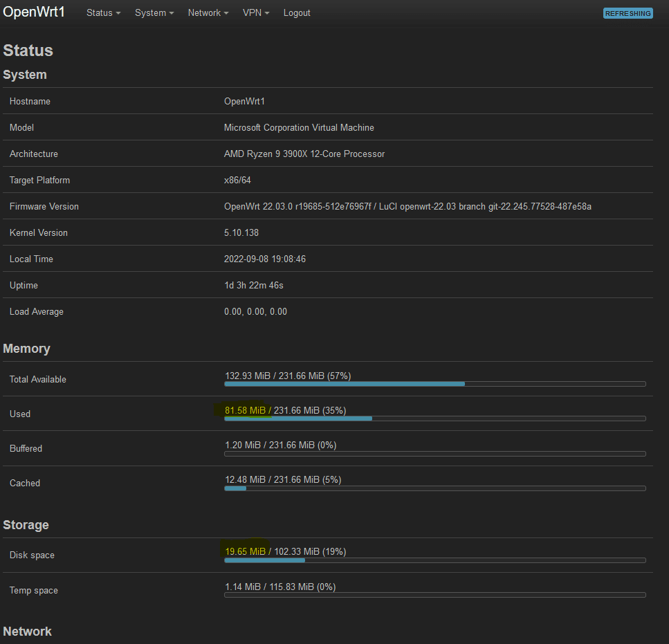This screenshot has width=669, height=644.
Task: Open the Status dropdown menu
Action: point(103,12)
